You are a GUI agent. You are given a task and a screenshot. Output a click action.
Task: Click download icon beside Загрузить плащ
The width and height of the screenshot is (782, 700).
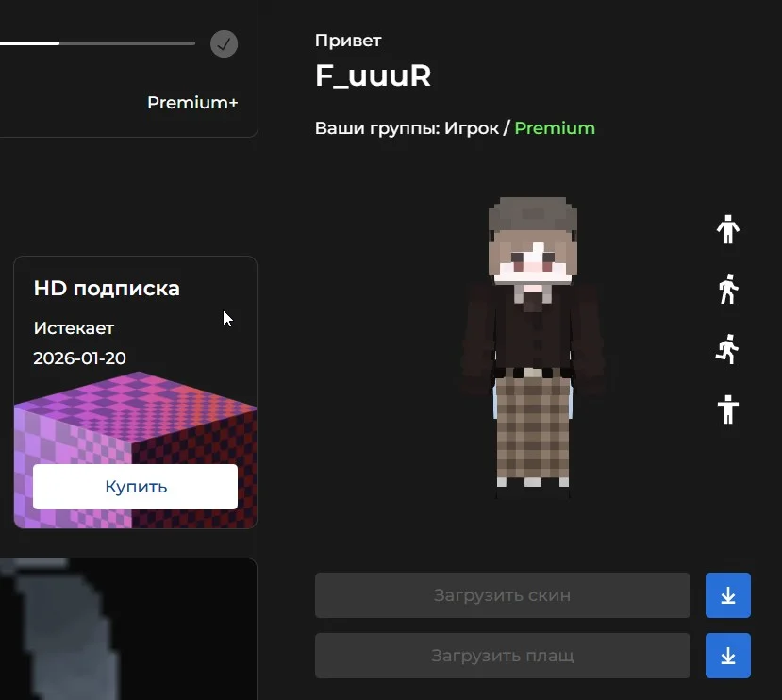[x=727, y=656]
